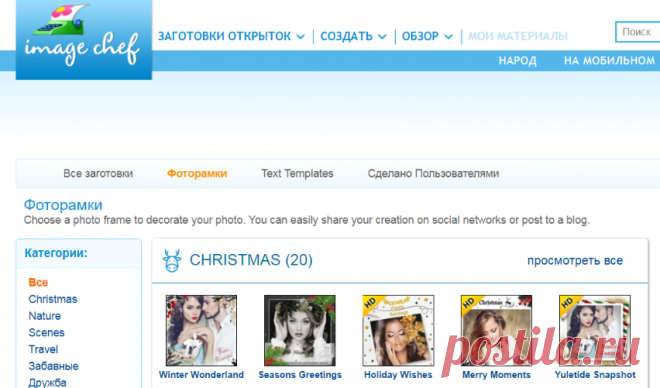Open the Winter Wonderland frame thumbnail
The height and width of the screenshot is (388, 660).
(x=201, y=330)
